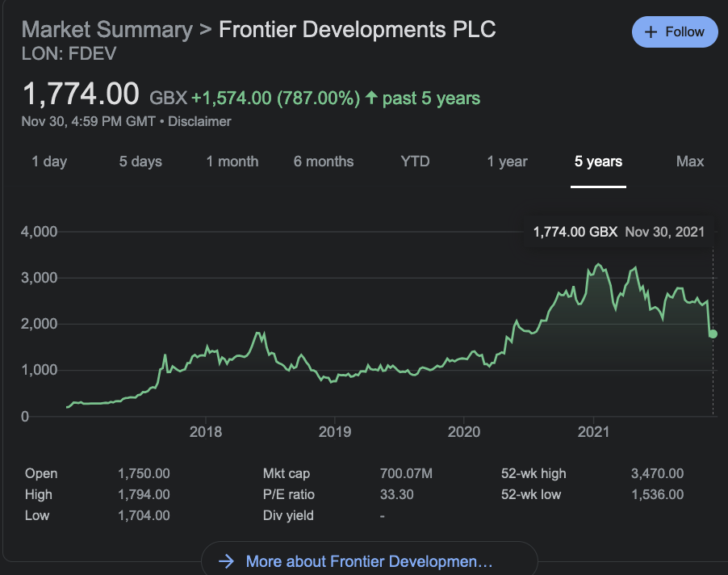Click the 52-wk high value 3,470.00

pyautogui.click(x=658, y=474)
